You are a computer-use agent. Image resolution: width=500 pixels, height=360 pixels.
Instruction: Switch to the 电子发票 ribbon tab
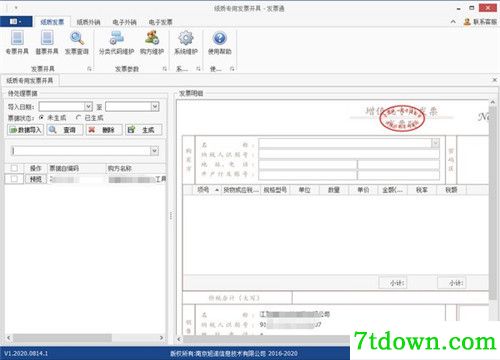click(160, 22)
